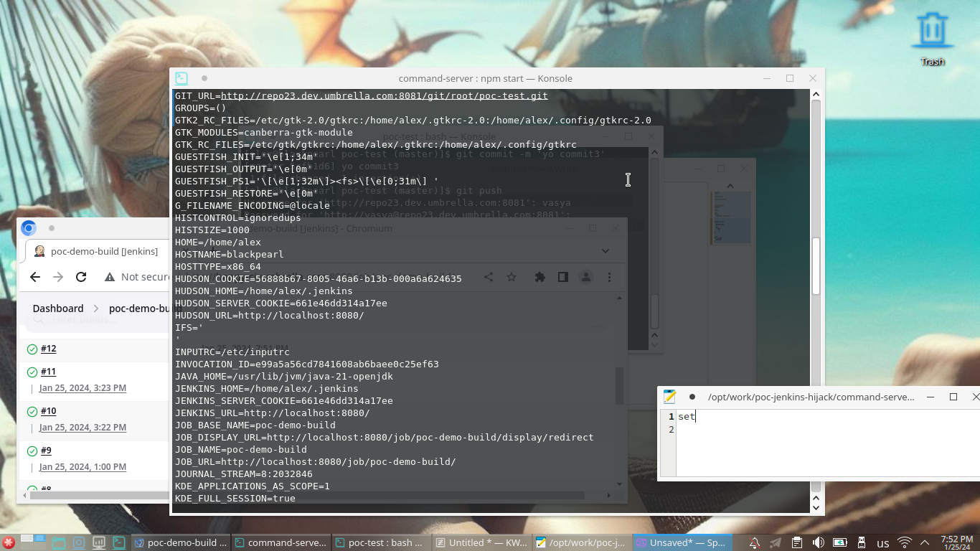980x551 pixels.
Task: Open build #11 link in Jenkins
Action: tap(48, 372)
